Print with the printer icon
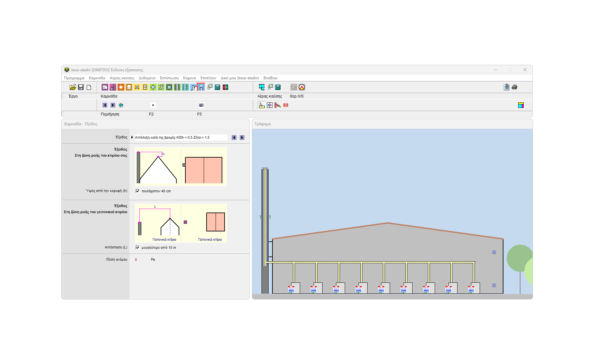This screenshot has width=595, height=364. click(x=514, y=87)
